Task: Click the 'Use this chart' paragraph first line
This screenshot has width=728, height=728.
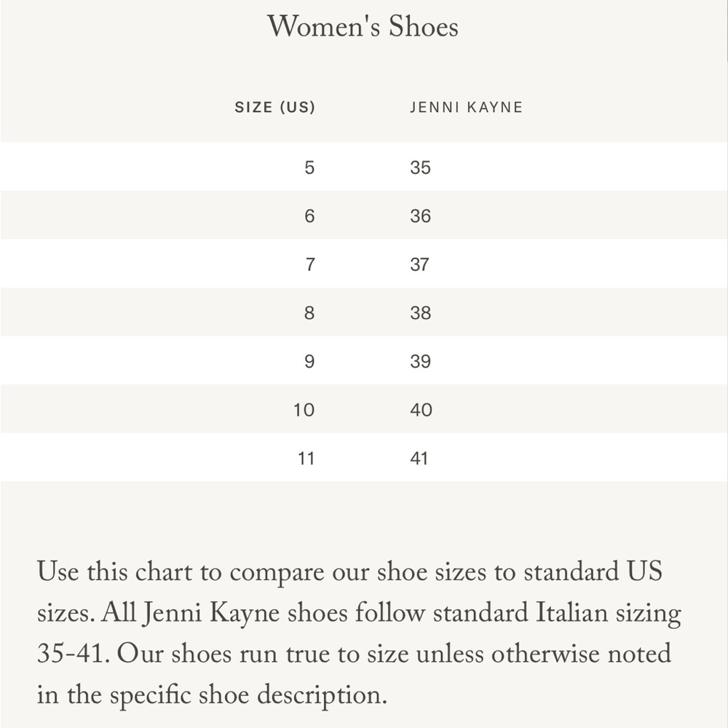Action: (x=349, y=572)
